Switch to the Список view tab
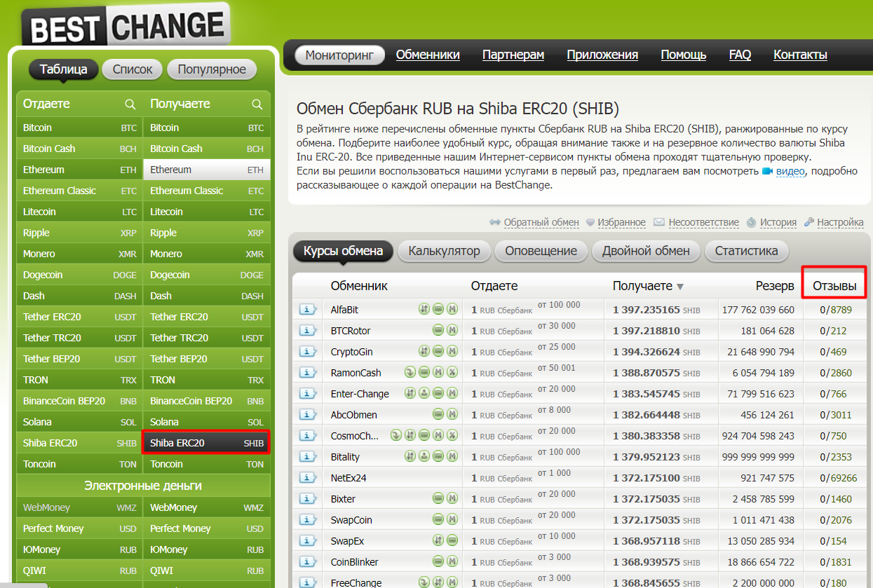The width and height of the screenshot is (873, 588). click(x=133, y=69)
